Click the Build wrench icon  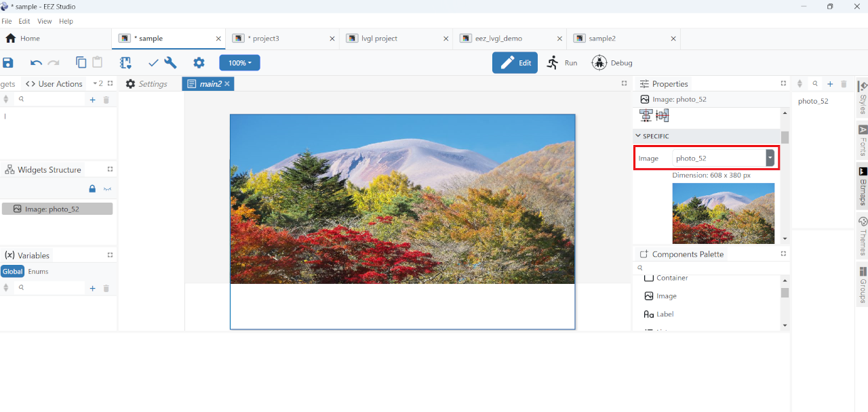(170, 63)
